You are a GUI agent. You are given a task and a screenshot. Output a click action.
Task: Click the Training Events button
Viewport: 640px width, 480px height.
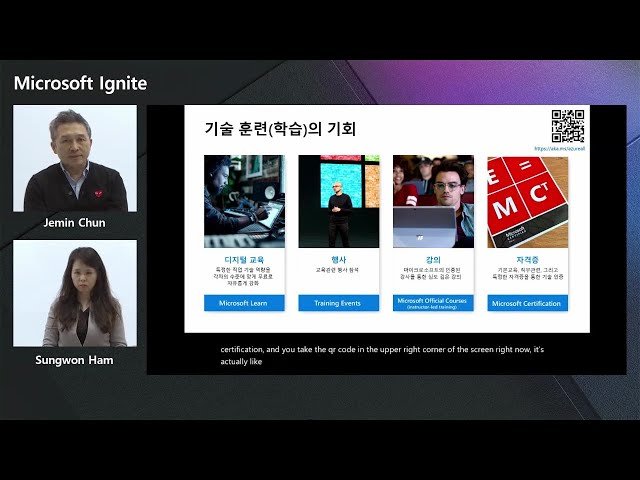coord(338,303)
